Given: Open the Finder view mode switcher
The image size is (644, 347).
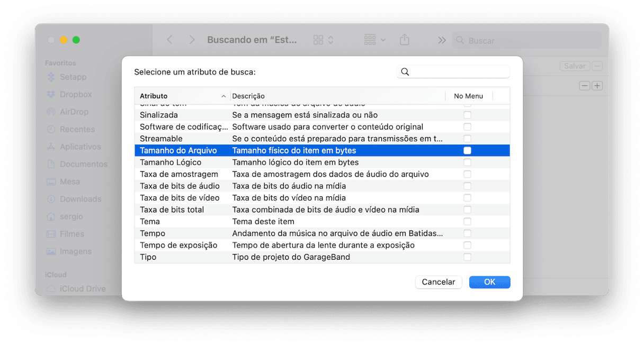Looking at the screenshot, I should coord(324,40).
